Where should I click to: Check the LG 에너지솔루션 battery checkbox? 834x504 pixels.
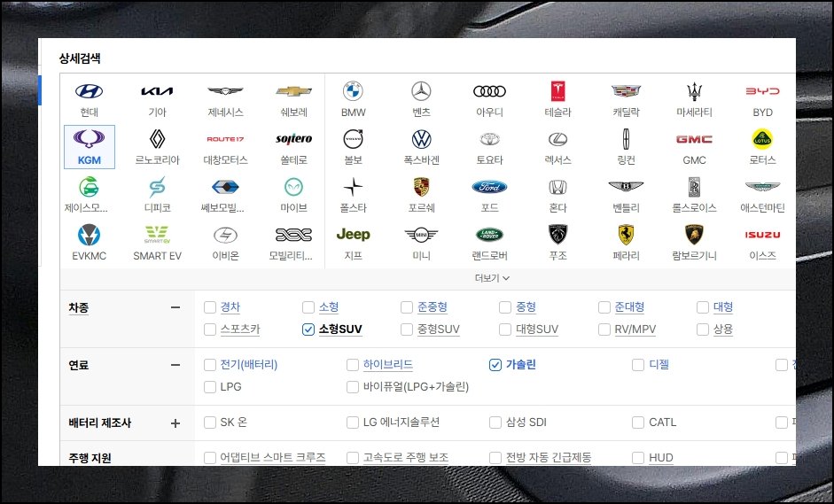[x=352, y=423]
